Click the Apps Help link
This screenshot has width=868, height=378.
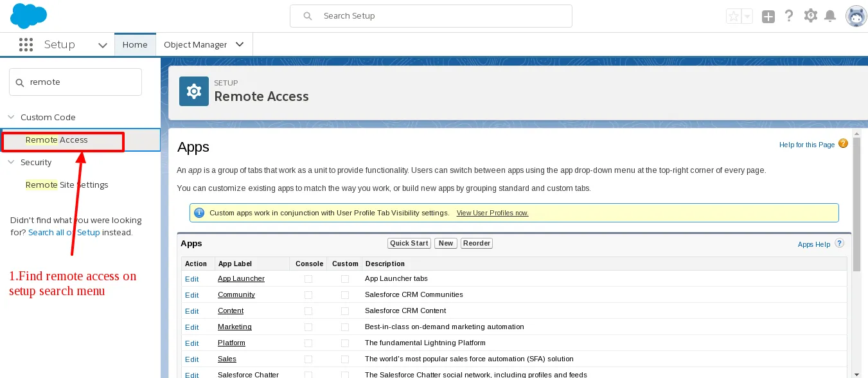point(814,244)
